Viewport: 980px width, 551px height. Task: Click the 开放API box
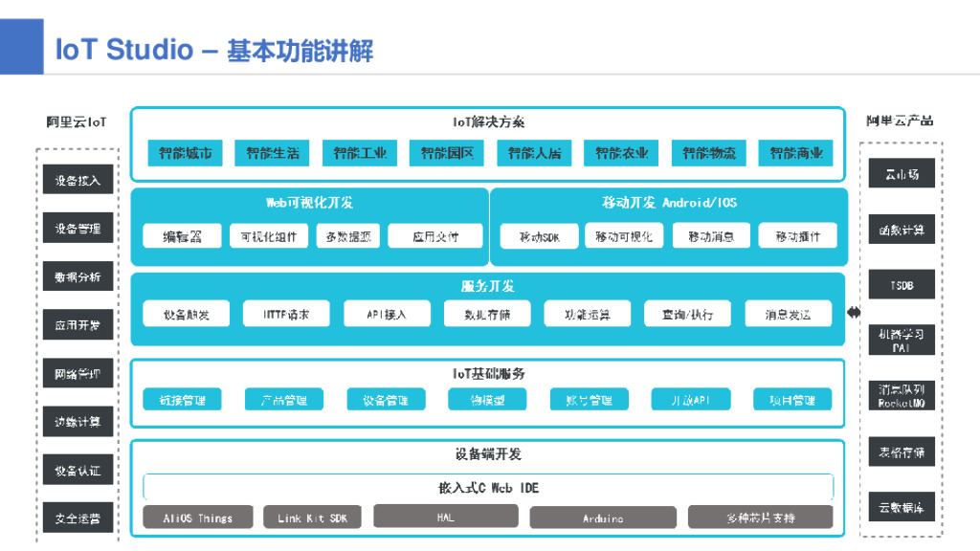(691, 399)
